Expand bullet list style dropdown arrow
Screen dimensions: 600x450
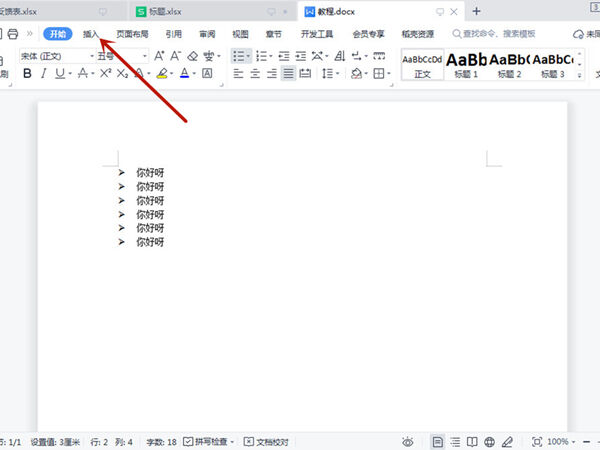point(248,56)
